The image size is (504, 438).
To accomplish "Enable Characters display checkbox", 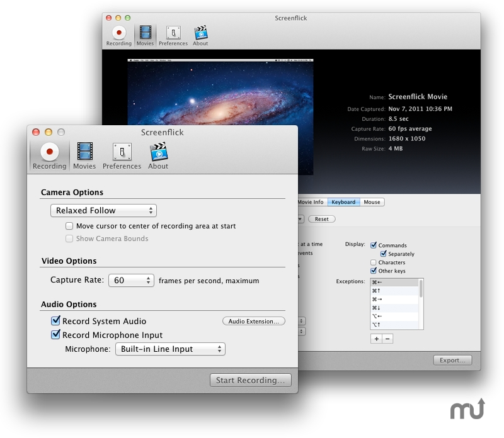I will pos(373,262).
